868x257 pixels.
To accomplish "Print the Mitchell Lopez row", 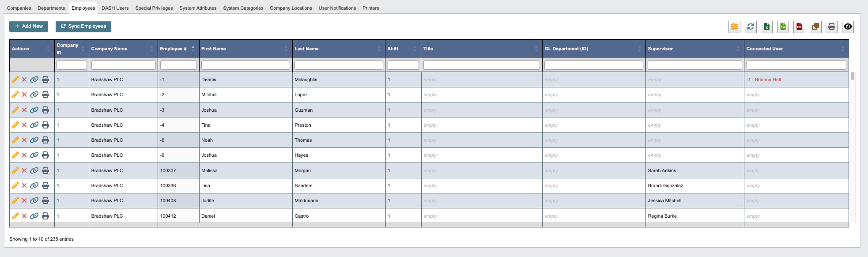I will coord(45,94).
